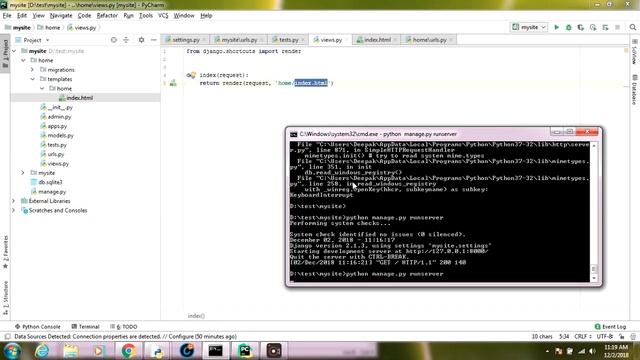The height and width of the screenshot is (360, 640).
Task: Open the TODO tool window
Action: 124,327
